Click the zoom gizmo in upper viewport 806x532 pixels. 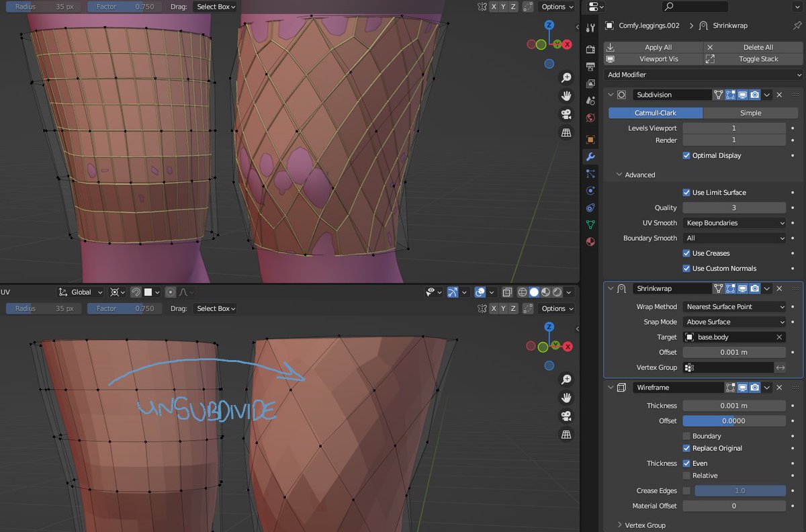[x=566, y=78]
